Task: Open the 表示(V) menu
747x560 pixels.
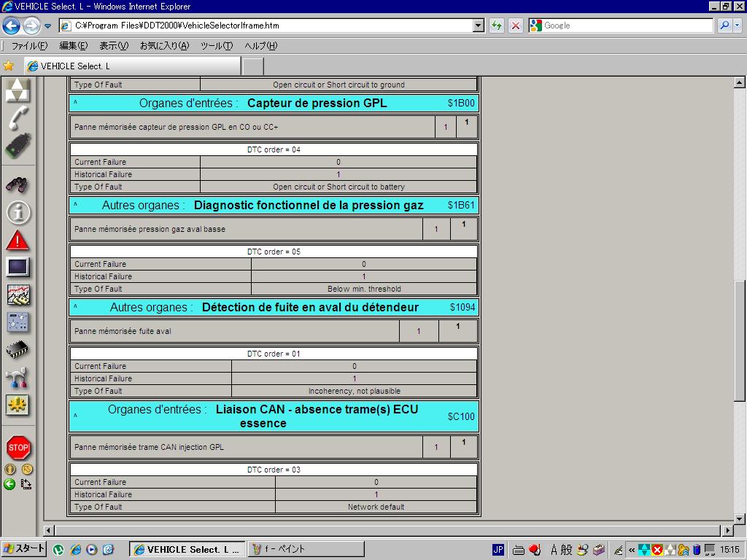Action: click(114, 46)
